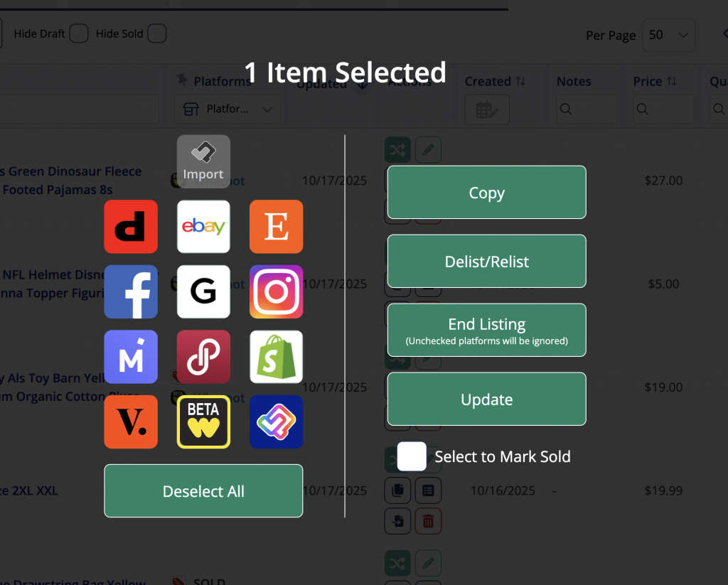Toggle the Hide Draft checkbox
The width and height of the screenshot is (728, 585).
[x=79, y=33]
